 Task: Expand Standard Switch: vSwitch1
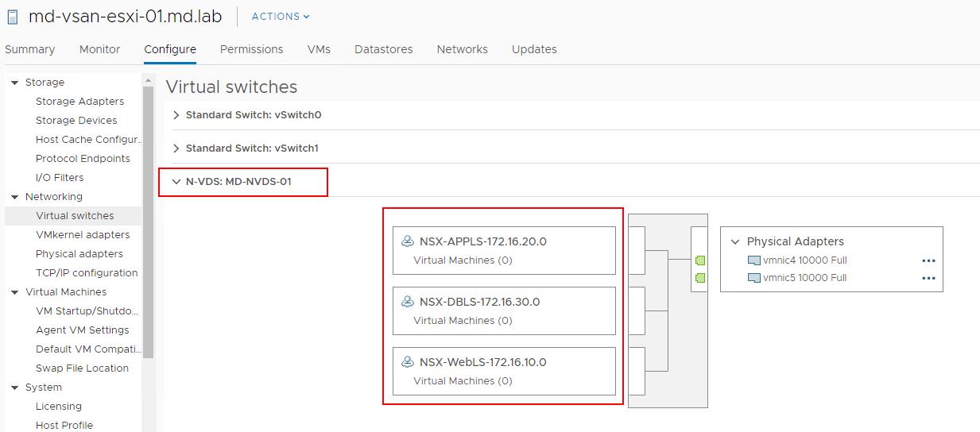(176, 148)
